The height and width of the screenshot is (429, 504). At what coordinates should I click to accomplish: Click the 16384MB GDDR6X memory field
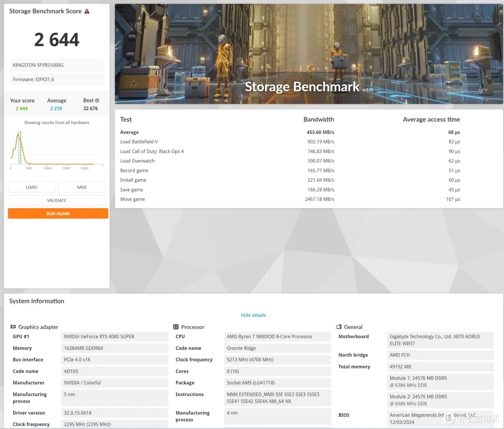click(114, 348)
